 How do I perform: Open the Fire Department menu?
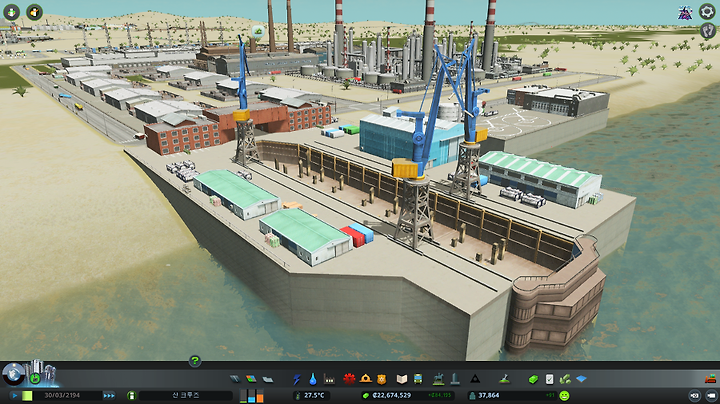tap(366, 379)
